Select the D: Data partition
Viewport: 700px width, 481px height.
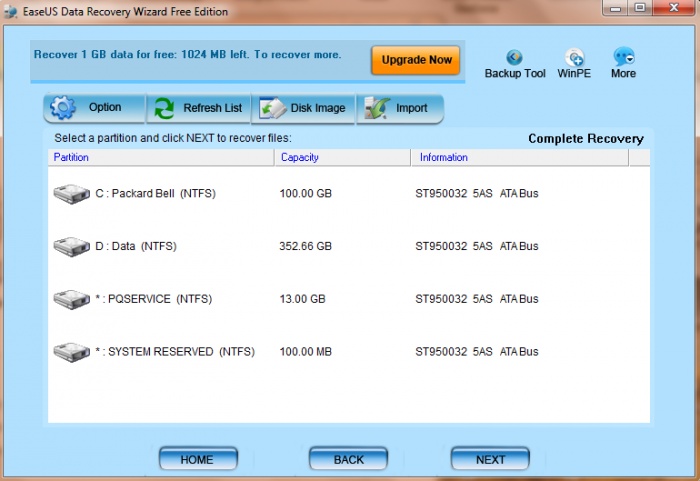click(x=135, y=246)
